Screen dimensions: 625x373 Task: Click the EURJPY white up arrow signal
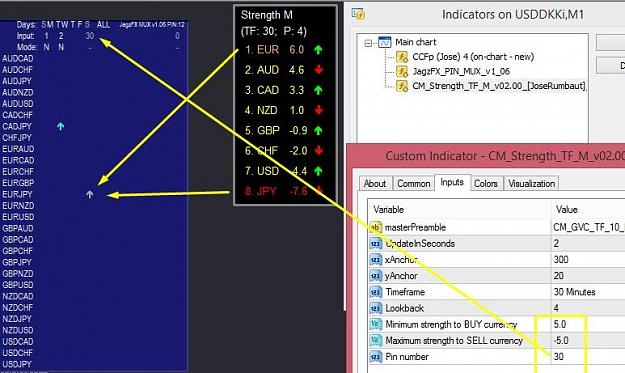pyautogui.click(x=90, y=194)
